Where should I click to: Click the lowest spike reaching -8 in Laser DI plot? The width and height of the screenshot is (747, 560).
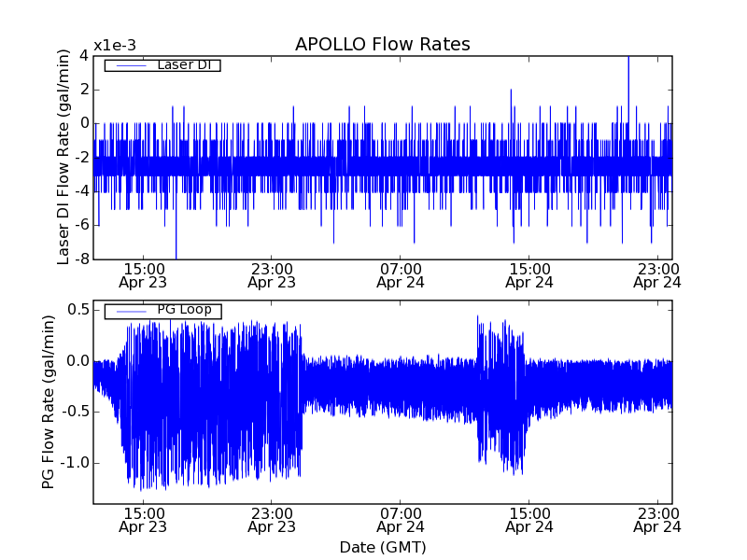click(x=176, y=252)
